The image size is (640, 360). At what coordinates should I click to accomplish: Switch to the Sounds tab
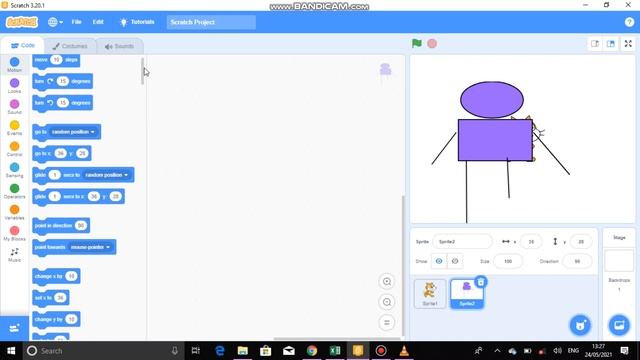[x=119, y=46]
